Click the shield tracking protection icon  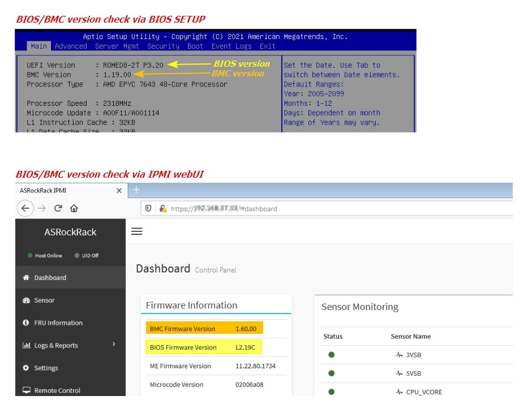(x=149, y=208)
